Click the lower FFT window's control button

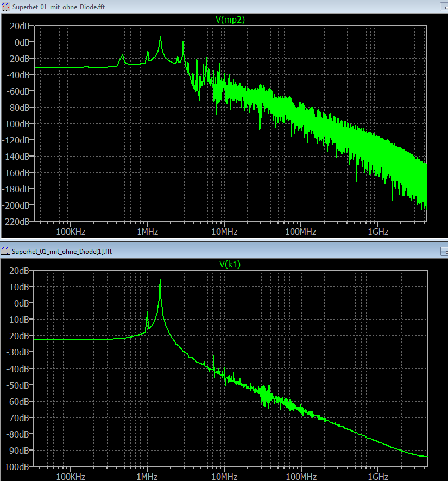pos(444,252)
